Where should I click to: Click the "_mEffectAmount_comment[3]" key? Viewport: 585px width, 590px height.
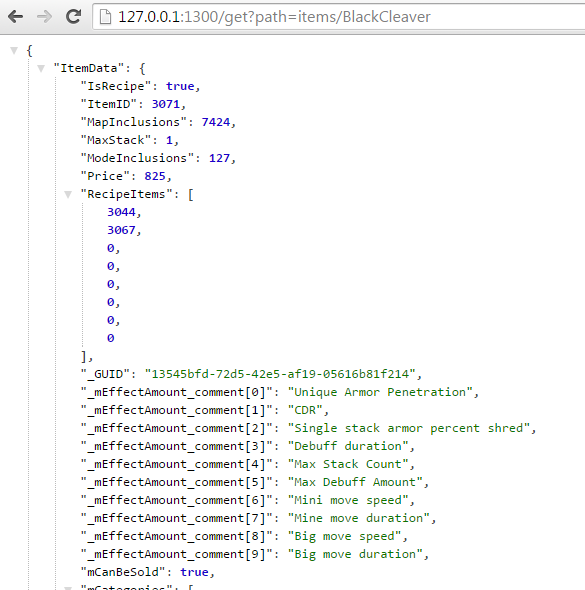click(176, 446)
